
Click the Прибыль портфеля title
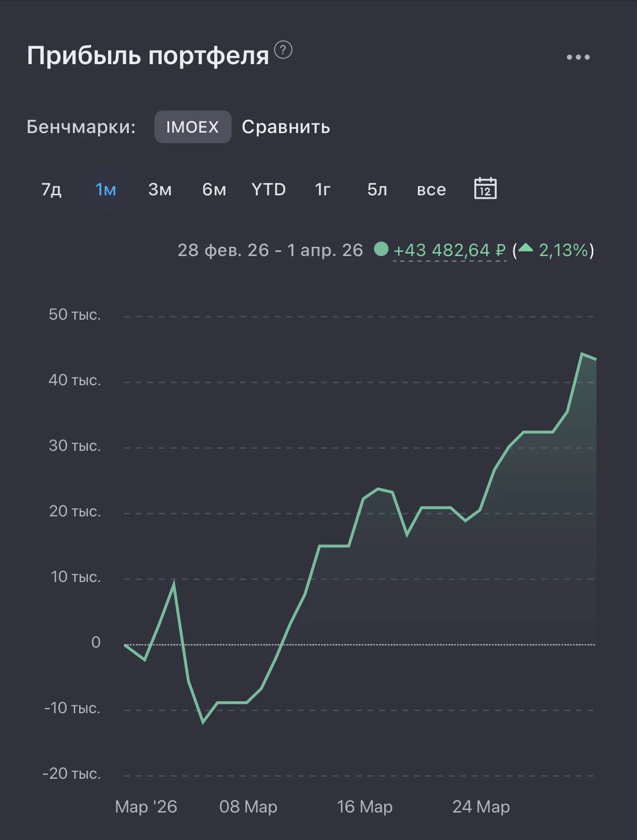(148, 56)
